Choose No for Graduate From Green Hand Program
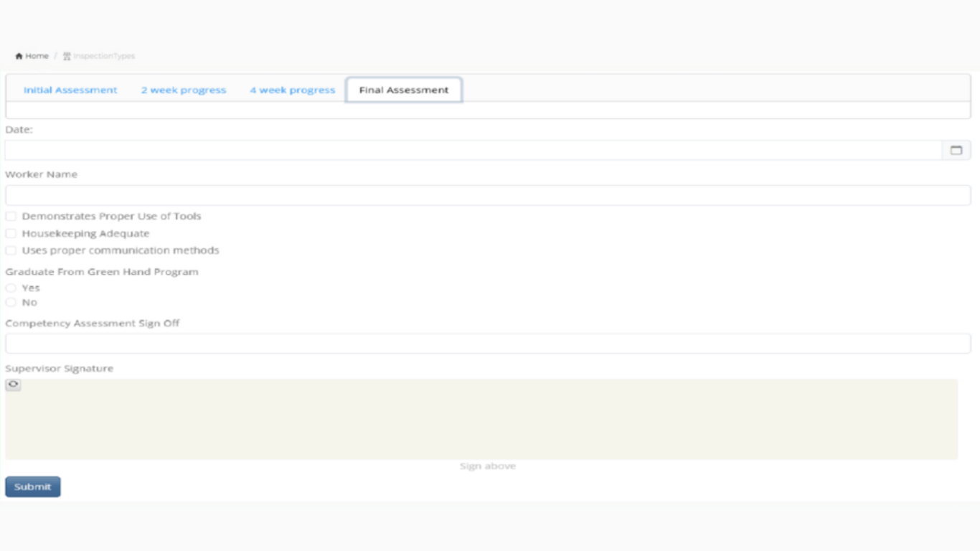This screenshot has height=551, width=980. pyautogui.click(x=11, y=302)
